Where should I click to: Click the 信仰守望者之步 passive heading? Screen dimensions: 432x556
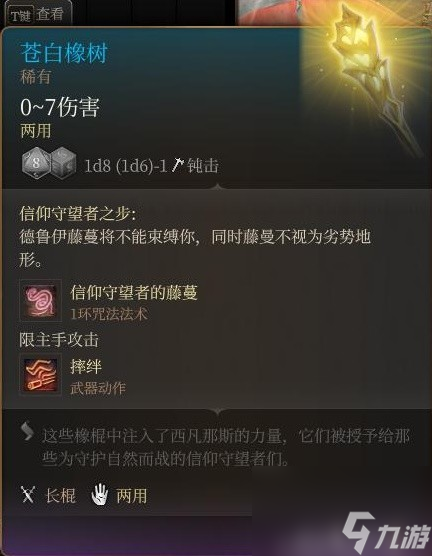tap(78, 214)
